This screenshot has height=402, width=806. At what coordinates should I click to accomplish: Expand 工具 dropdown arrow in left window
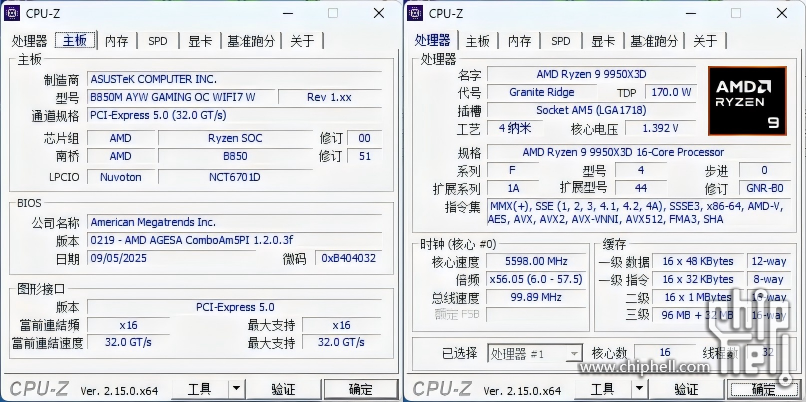click(x=236, y=390)
